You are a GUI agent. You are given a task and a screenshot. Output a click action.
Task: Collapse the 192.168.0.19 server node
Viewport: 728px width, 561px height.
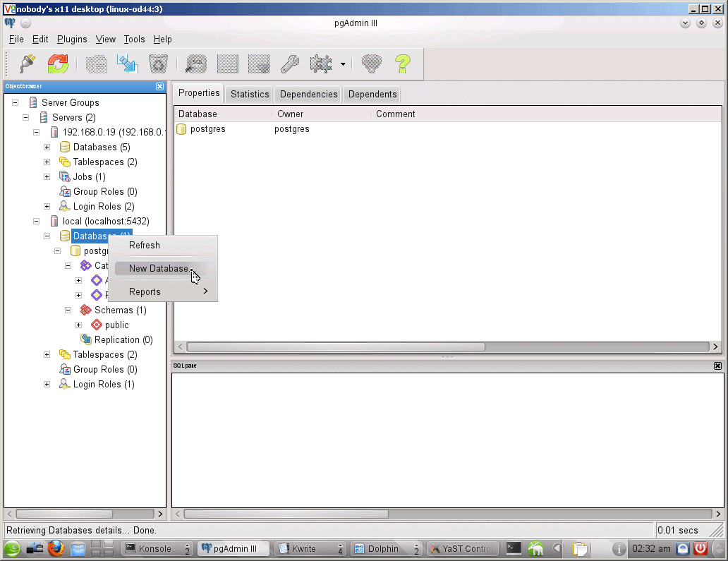[x=36, y=133]
